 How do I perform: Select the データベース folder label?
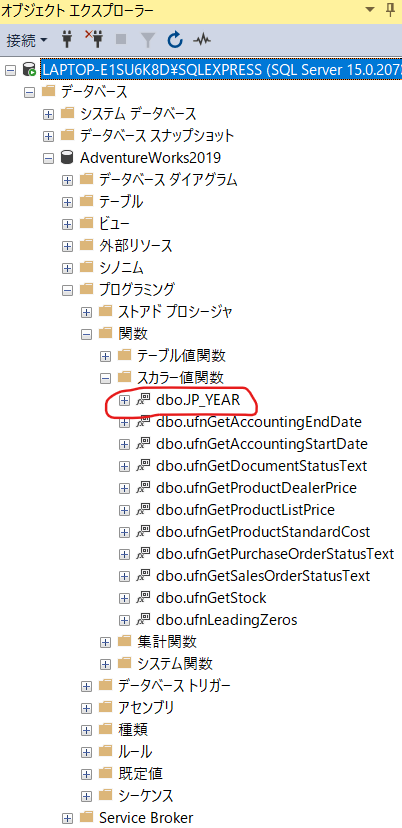94,92
